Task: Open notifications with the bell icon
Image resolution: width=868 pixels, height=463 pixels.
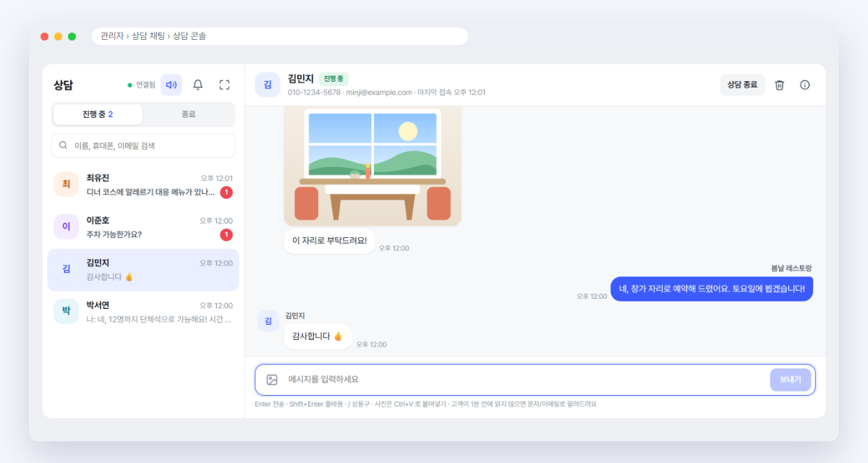Action: pyautogui.click(x=197, y=85)
